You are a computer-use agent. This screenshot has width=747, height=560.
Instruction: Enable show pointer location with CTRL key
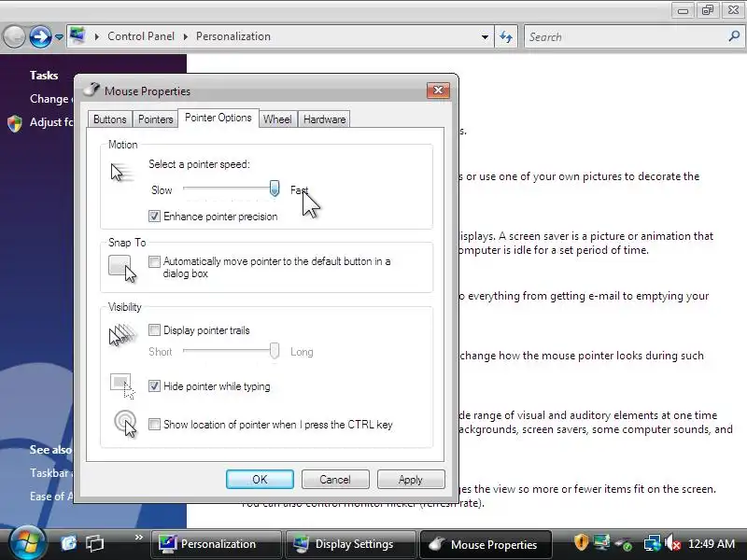(x=154, y=425)
